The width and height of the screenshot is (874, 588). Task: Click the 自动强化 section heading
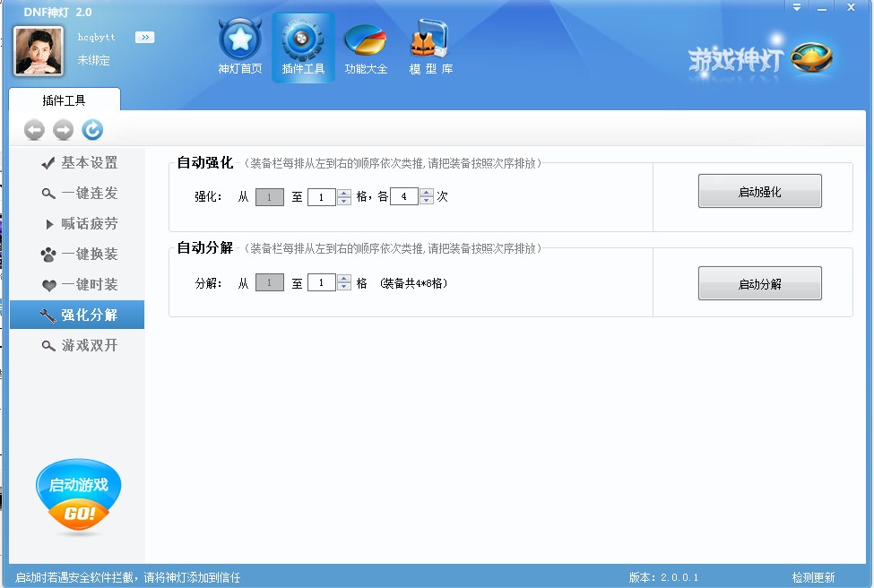pos(204,163)
